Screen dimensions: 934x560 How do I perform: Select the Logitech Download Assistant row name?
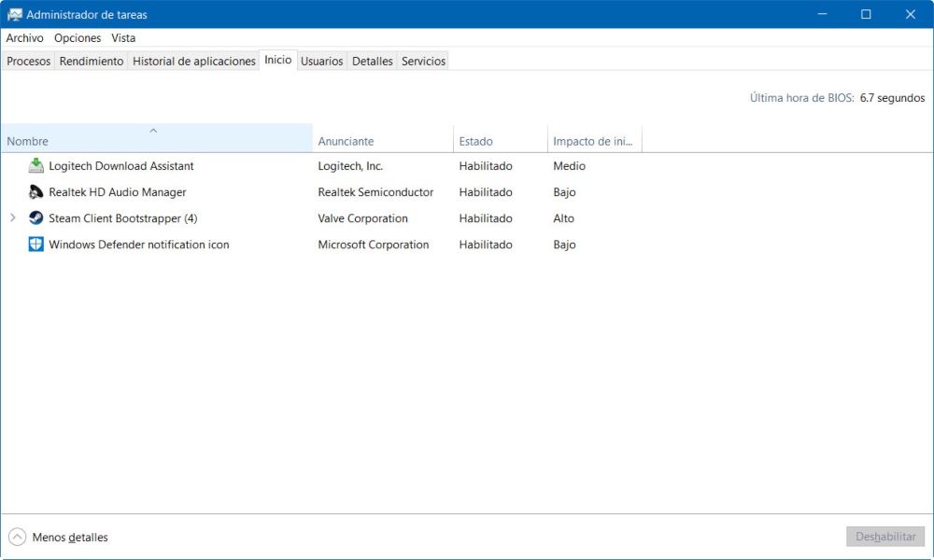(x=121, y=166)
